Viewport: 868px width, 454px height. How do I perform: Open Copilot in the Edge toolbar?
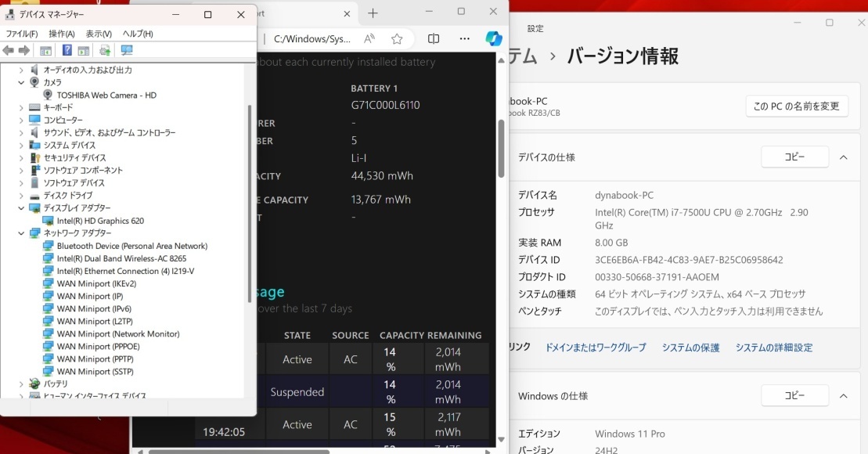coord(493,38)
